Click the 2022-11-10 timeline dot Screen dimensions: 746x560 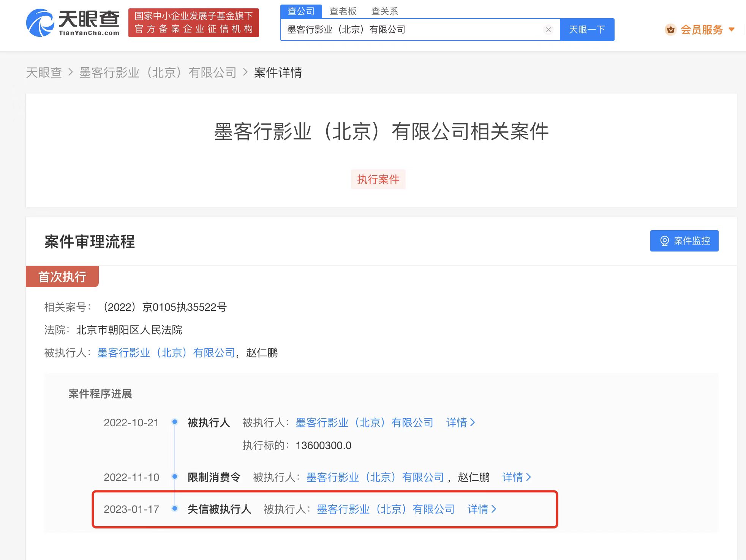point(175,476)
